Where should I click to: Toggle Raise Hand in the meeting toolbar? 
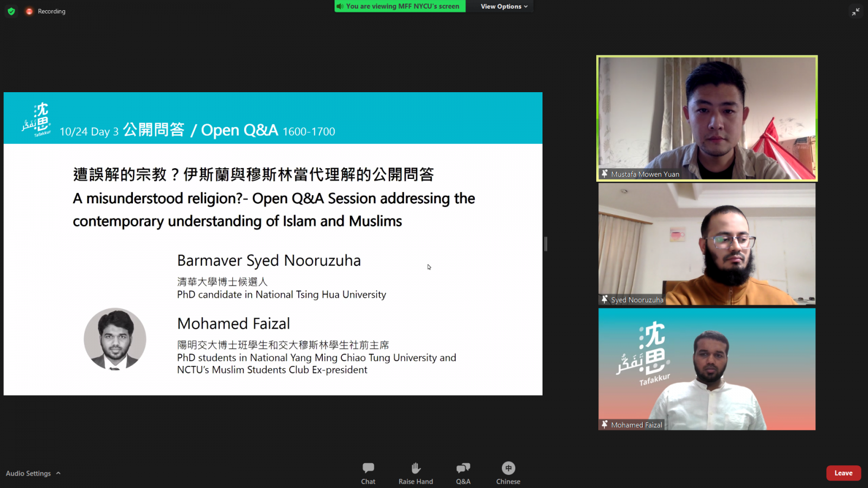[x=416, y=473]
